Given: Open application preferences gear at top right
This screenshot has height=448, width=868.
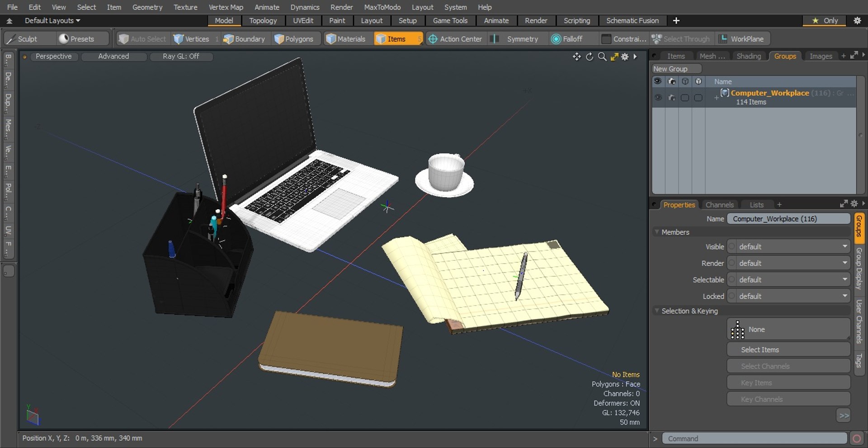Looking at the screenshot, I should point(857,20).
